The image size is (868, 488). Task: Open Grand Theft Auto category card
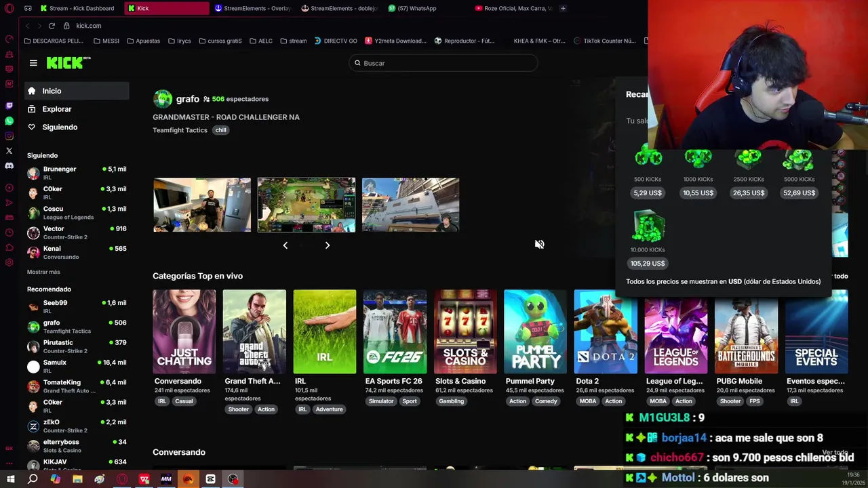pyautogui.click(x=254, y=332)
